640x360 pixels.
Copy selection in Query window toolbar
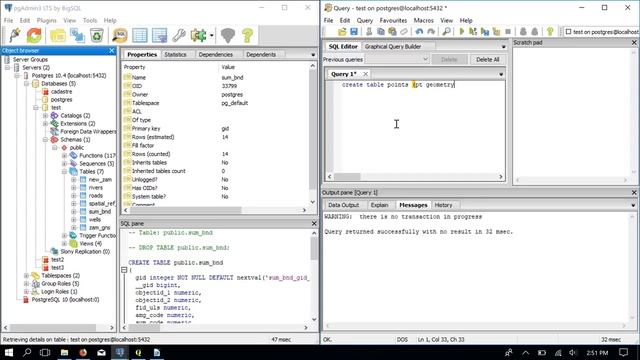(381, 31)
